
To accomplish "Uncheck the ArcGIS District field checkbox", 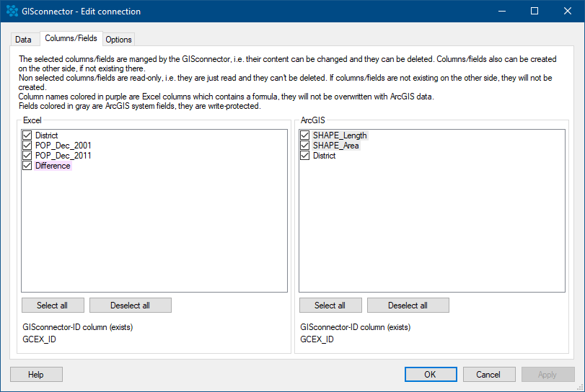I will pos(305,155).
